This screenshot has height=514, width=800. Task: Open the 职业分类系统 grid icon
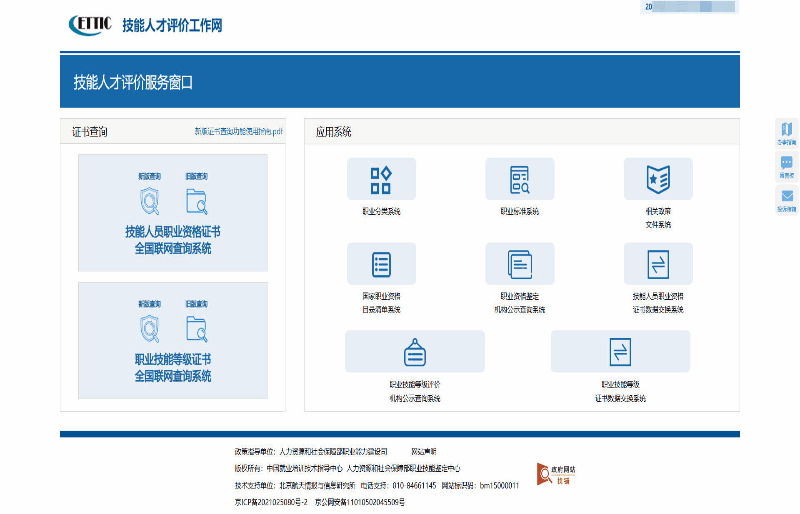[381, 179]
